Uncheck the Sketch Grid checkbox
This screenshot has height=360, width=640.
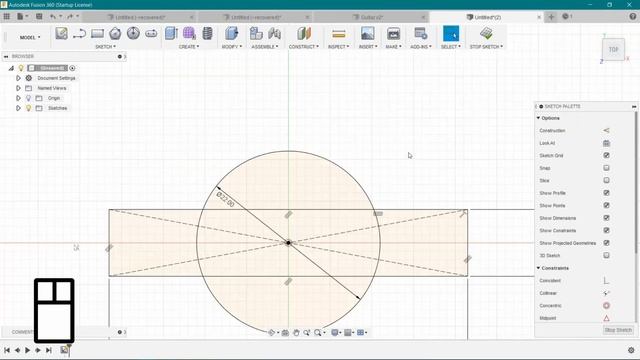point(606,156)
